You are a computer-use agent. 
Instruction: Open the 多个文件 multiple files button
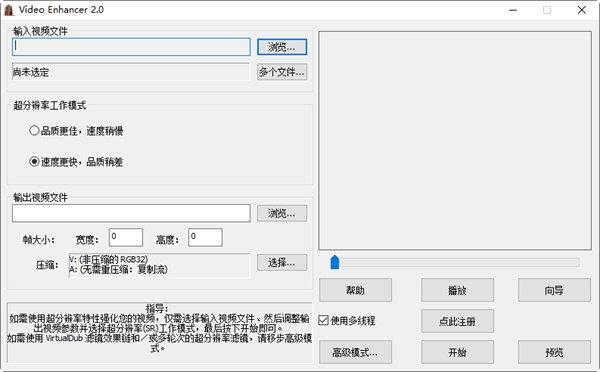point(282,72)
